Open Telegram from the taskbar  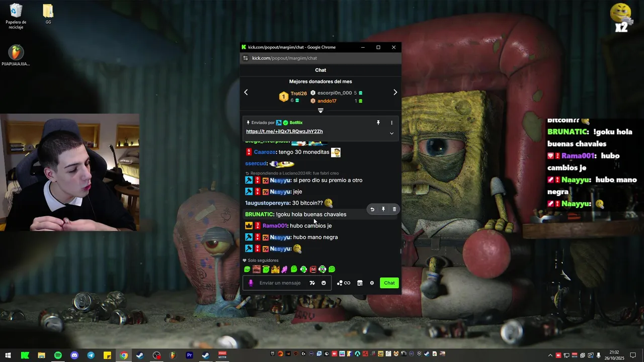pyautogui.click(x=91, y=355)
